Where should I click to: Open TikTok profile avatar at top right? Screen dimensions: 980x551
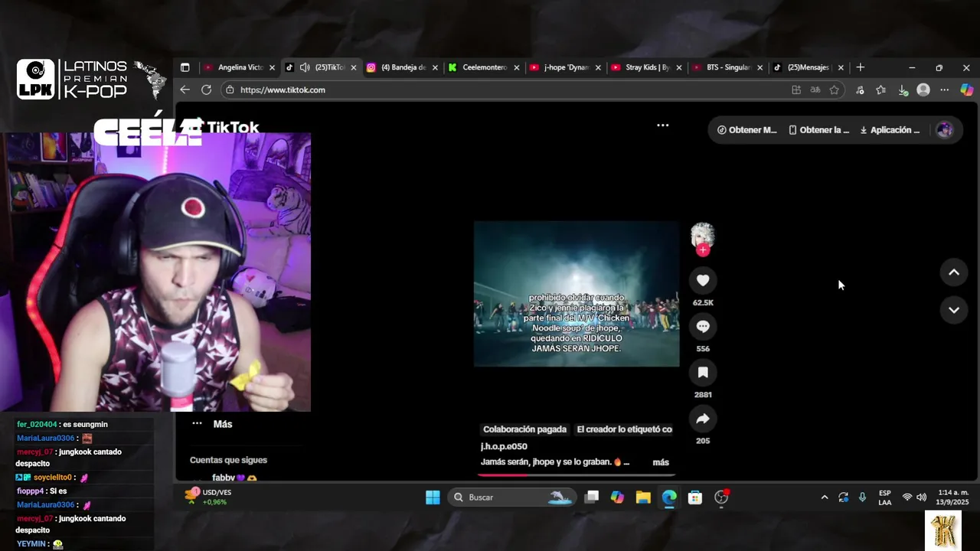tap(945, 130)
